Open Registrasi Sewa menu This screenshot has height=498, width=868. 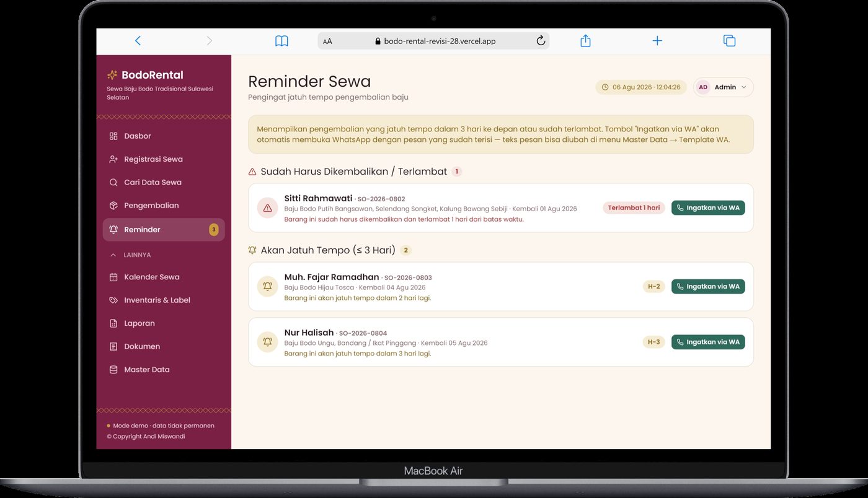pyautogui.click(x=164, y=159)
